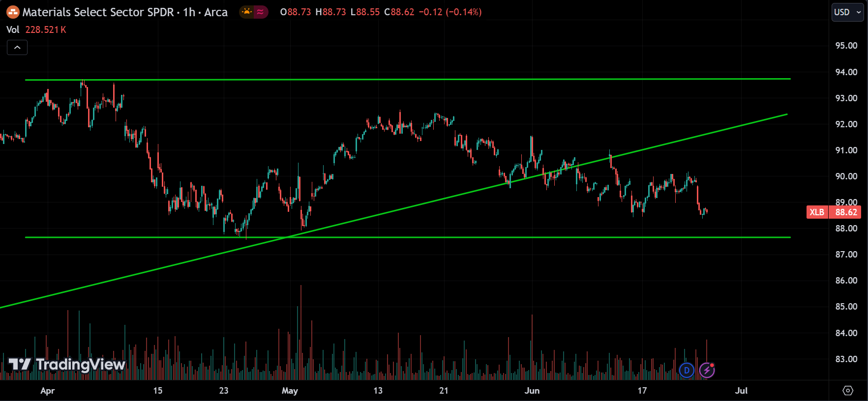Click the 93.00 price axis label
The image size is (868, 401).
(846, 98)
